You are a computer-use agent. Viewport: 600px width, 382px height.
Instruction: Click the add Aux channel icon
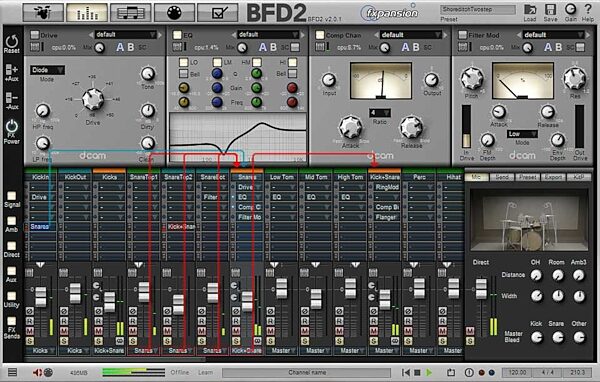(12, 70)
